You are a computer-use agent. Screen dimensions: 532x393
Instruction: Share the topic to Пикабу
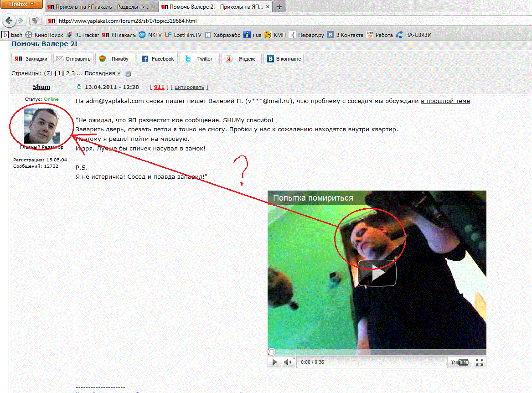(x=115, y=59)
